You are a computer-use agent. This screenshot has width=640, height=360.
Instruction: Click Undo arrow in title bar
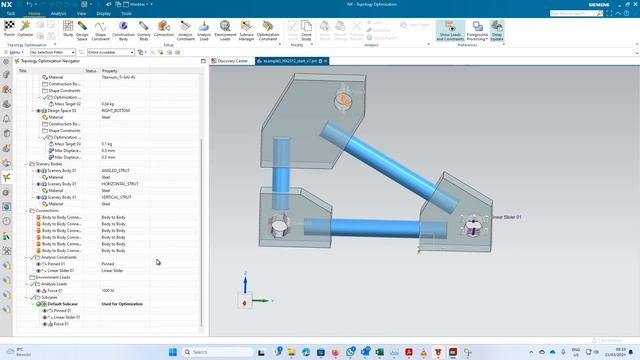point(29,4)
